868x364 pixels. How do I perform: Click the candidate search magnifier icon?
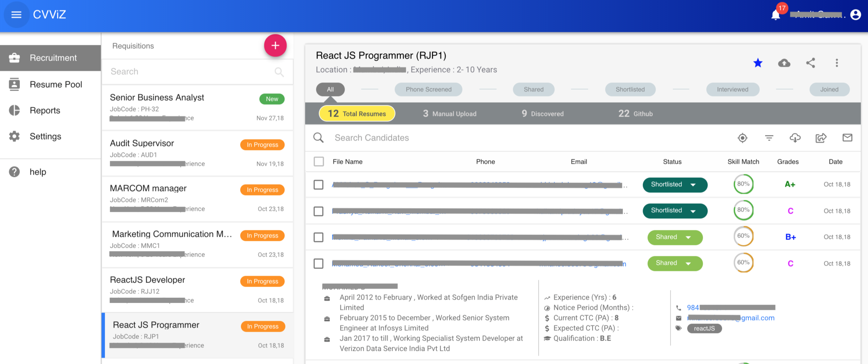pyautogui.click(x=318, y=138)
